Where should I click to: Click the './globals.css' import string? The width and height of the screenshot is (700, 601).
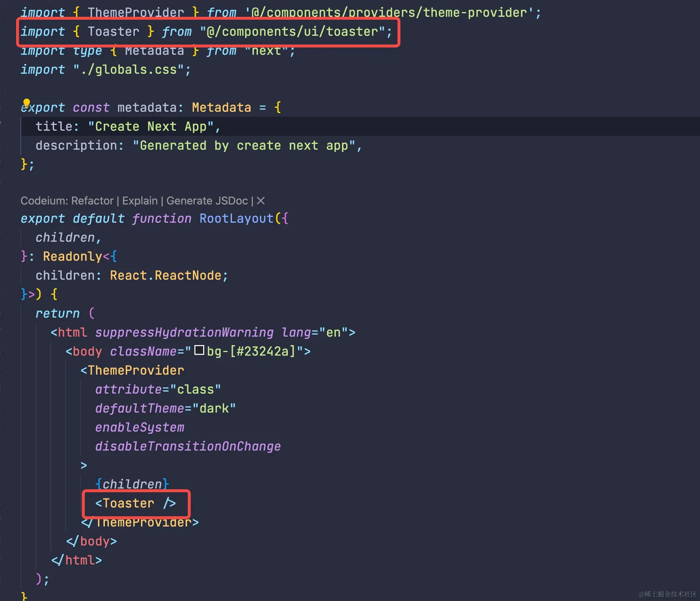click(x=128, y=69)
